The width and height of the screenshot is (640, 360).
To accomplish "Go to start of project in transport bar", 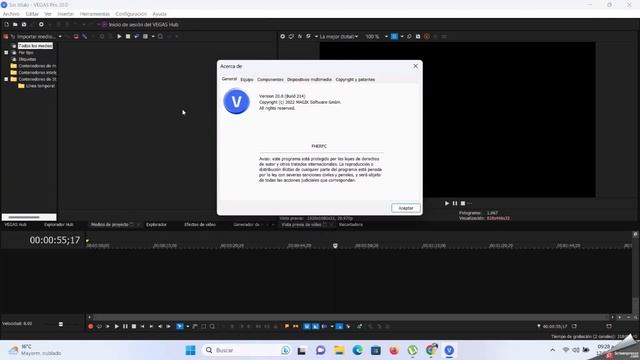I will 142,327.
